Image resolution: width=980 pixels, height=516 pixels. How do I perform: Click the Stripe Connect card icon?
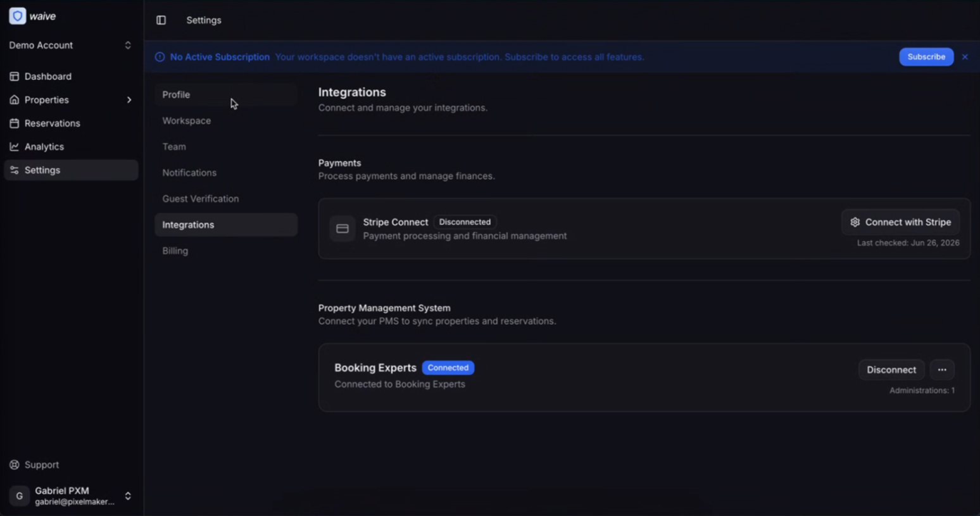[x=342, y=229]
